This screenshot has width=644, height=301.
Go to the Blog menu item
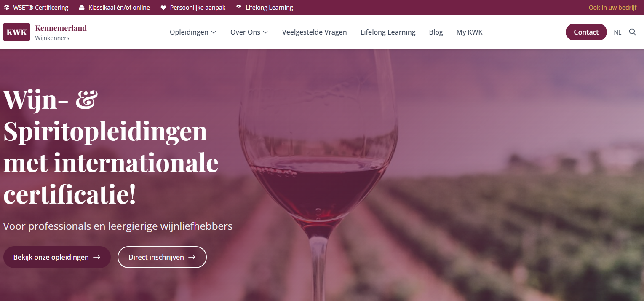coord(436,32)
